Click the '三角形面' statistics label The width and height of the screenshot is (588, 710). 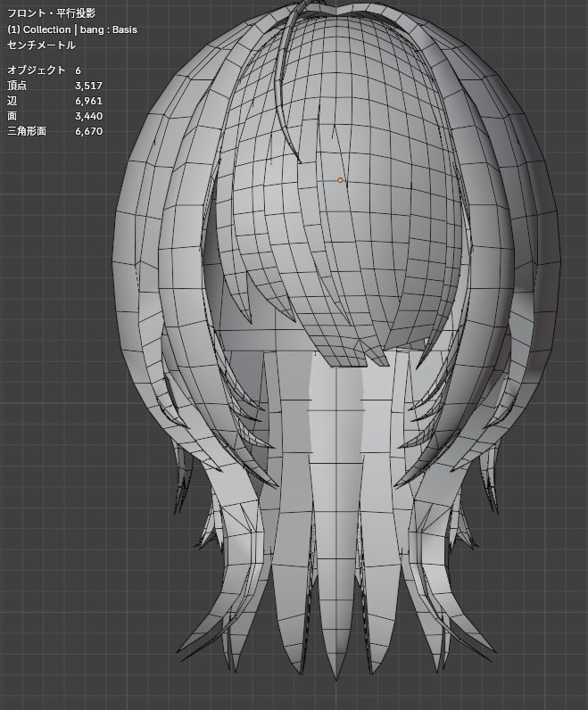27,131
